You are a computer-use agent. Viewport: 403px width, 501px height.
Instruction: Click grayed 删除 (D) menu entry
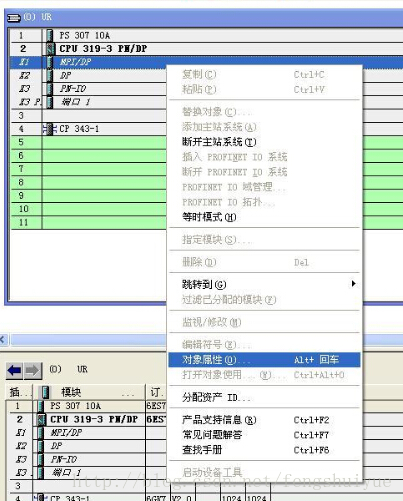pyautogui.click(x=264, y=262)
